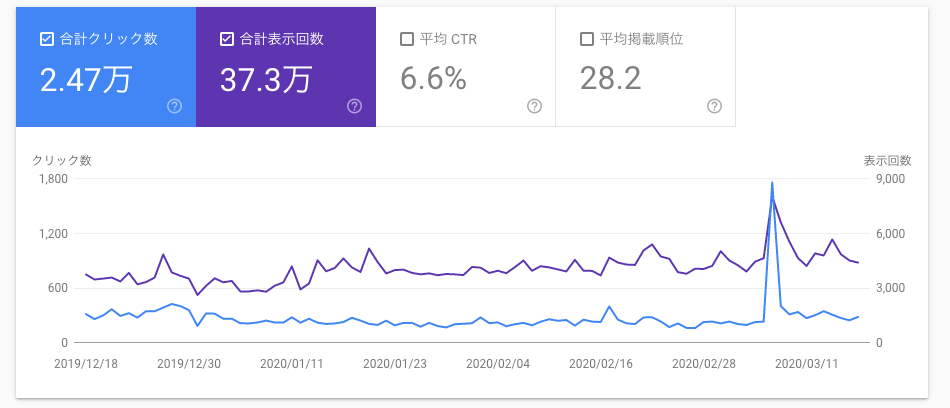Uncheck the 合計クリック数 checkbox

point(46,39)
